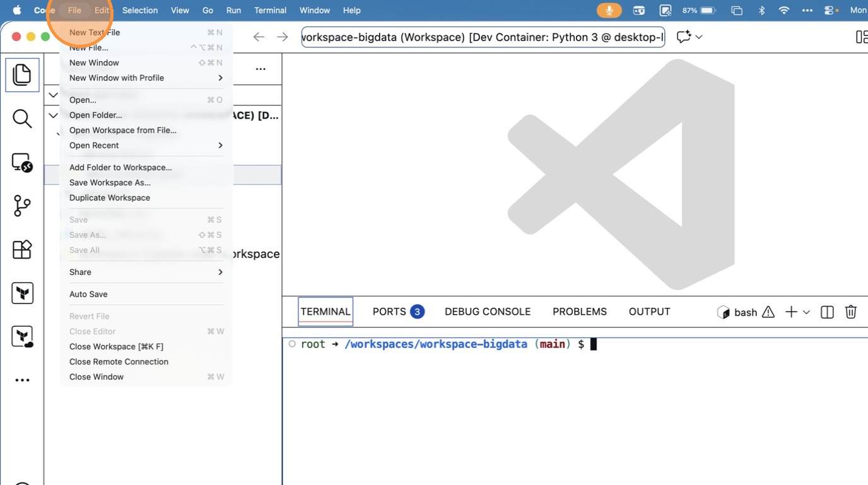Open the Go menu
Screen dimensions: 868x485
click(x=208, y=10)
